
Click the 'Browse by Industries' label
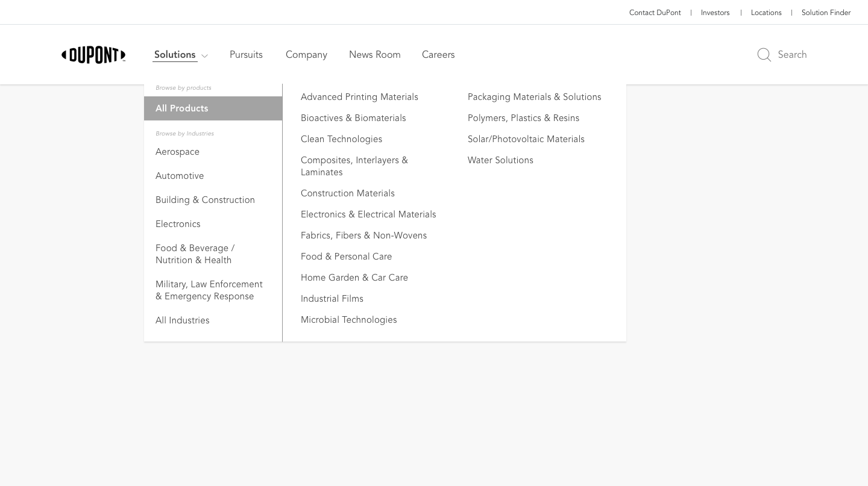point(184,134)
